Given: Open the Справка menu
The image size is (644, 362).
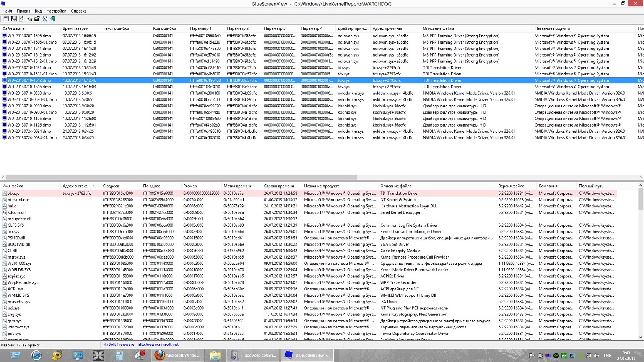Looking at the screenshot, I should (x=79, y=11).
